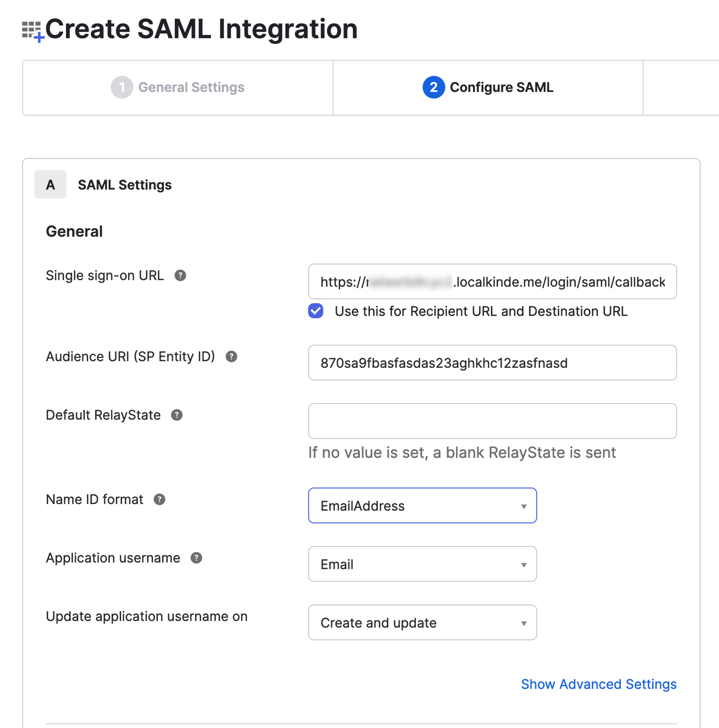
Task: Click help icon next to Name ID format
Action: tap(159, 499)
